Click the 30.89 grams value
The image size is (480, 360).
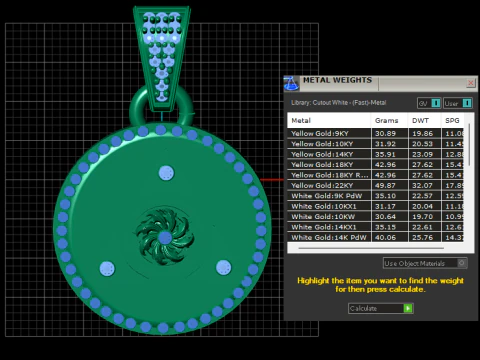tap(385, 133)
